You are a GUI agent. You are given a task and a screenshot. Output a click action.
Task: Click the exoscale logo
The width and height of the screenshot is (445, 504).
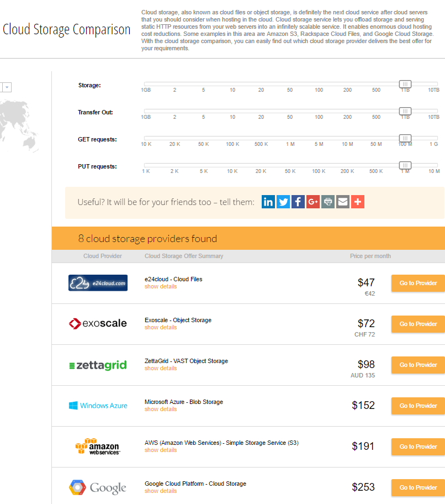coord(98,323)
